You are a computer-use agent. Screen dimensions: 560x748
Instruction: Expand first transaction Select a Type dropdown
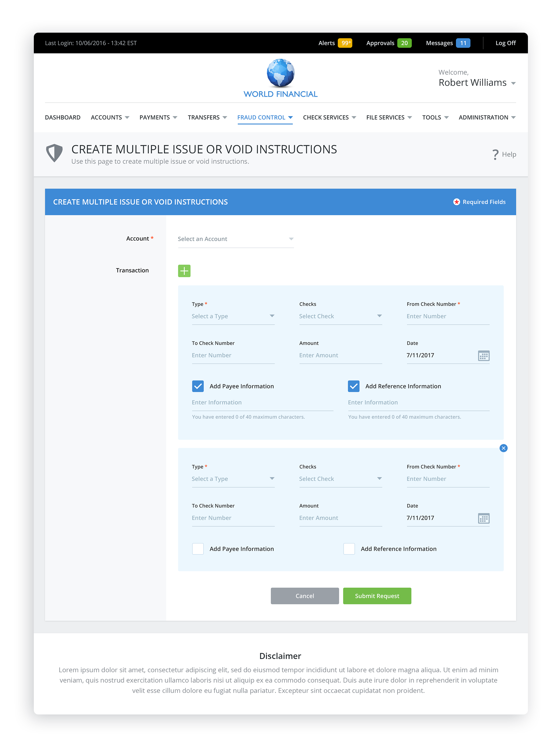coord(233,316)
